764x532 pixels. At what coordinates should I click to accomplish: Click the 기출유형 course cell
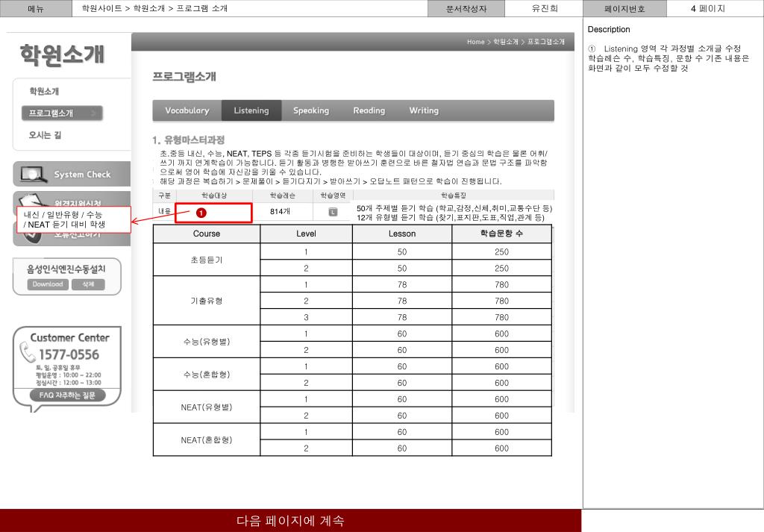click(x=207, y=301)
